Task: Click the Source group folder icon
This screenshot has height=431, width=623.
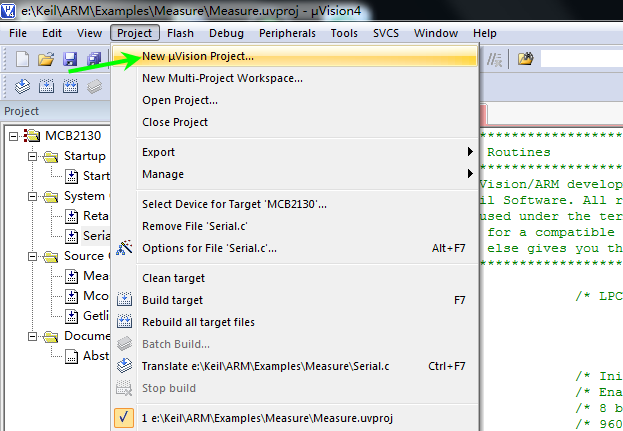Action: coord(50,257)
